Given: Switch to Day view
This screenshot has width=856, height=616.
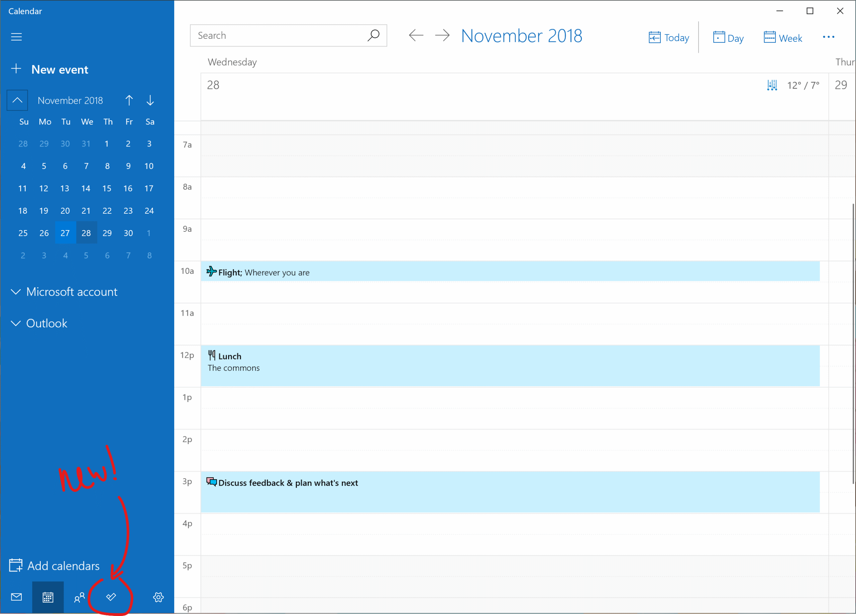Looking at the screenshot, I should point(728,38).
